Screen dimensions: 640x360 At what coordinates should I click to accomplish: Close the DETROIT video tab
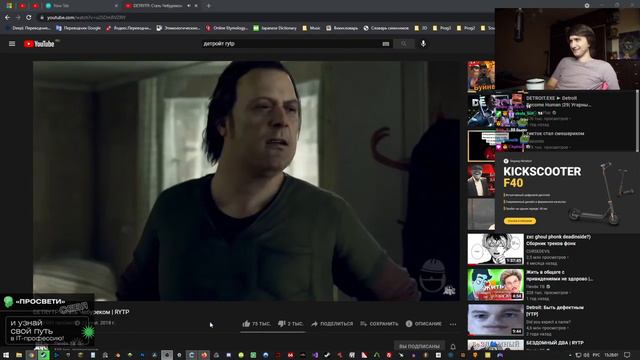196,6
